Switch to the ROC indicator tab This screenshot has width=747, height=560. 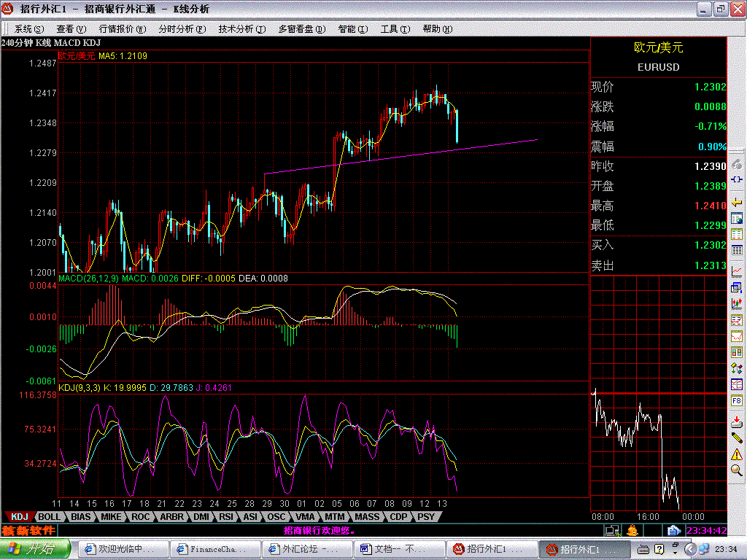click(x=141, y=517)
